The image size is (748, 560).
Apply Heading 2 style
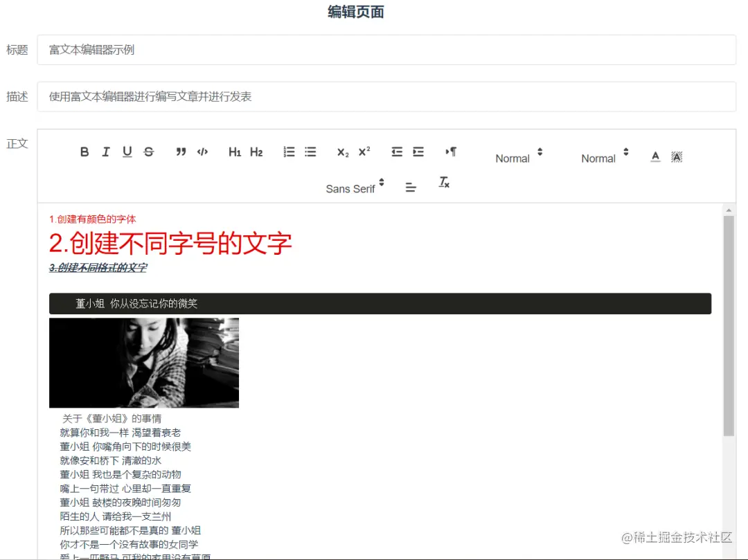click(256, 152)
